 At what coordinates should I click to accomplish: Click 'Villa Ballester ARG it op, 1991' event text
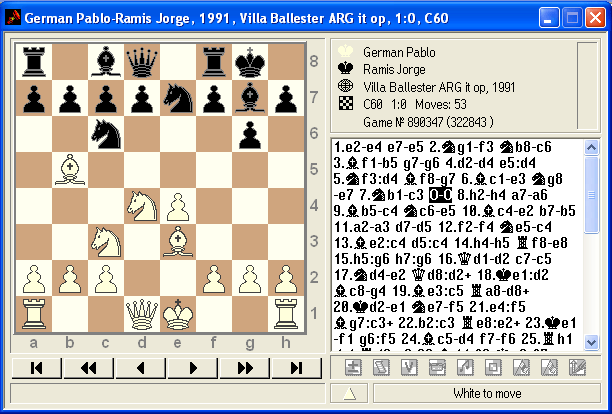pos(439,87)
